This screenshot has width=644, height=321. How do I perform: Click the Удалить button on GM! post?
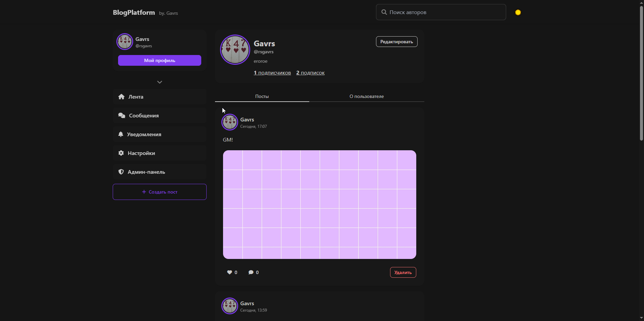click(x=403, y=272)
